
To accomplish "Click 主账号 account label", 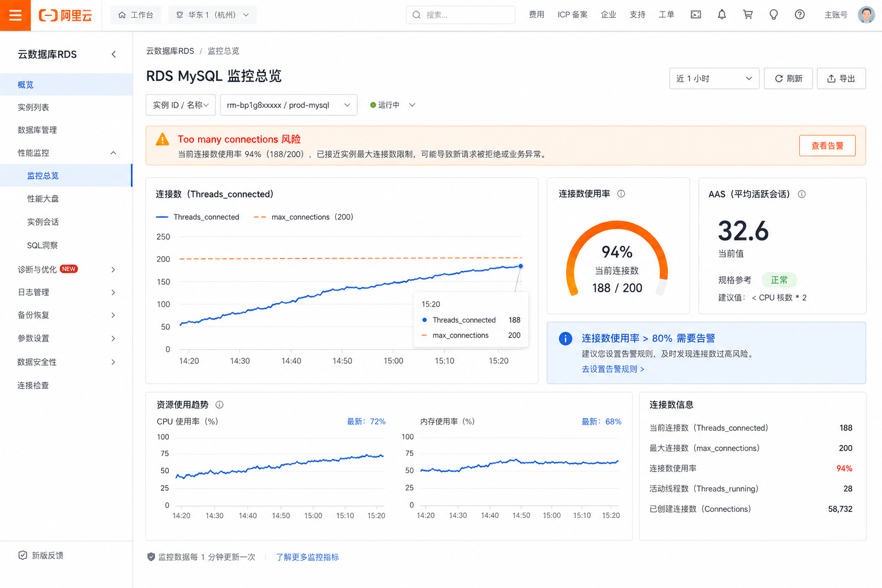I will pyautogui.click(x=836, y=15).
